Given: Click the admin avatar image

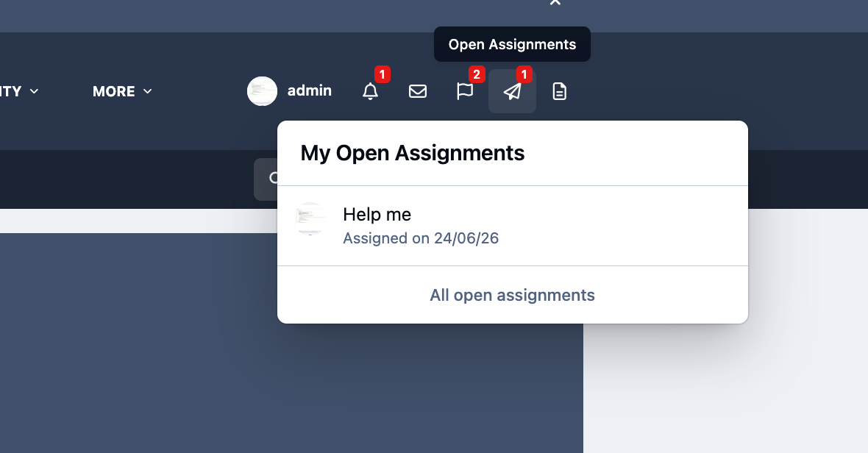Looking at the screenshot, I should coord(262,91).
